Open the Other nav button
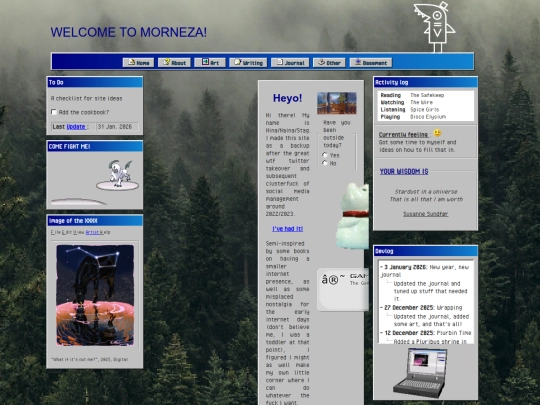 click(329, 63)
